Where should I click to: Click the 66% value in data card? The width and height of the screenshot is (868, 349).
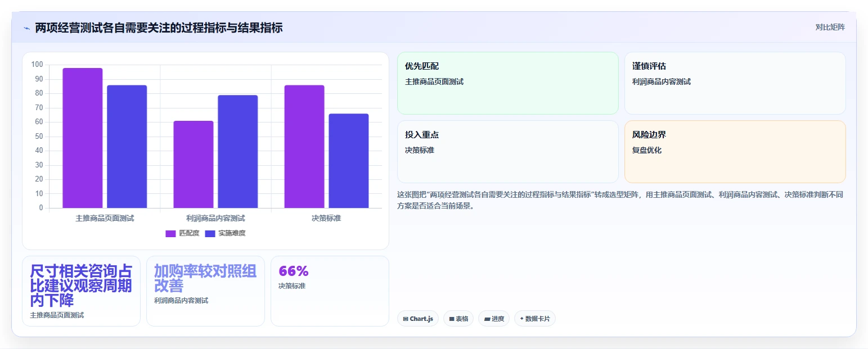(294, 271)
